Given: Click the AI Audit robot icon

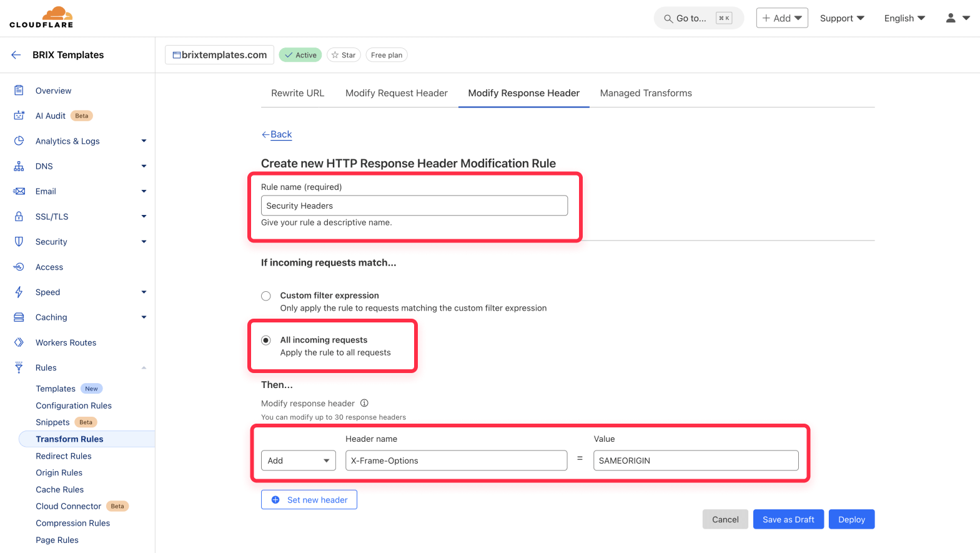Looking at the screenshot, I should point(19,116).
